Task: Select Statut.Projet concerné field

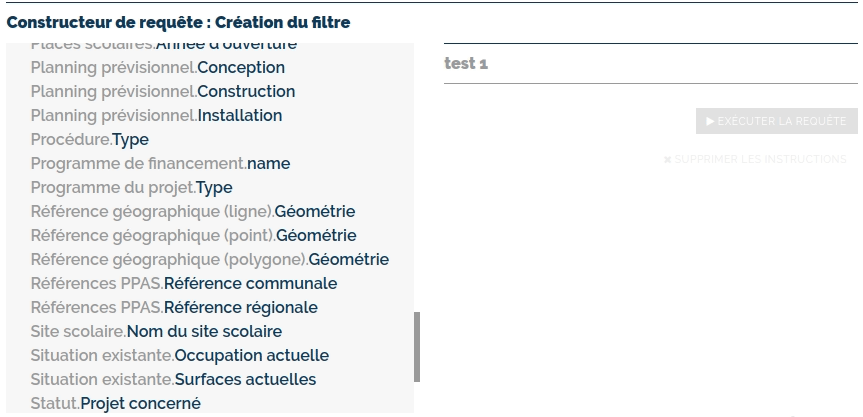Action: 116,404
